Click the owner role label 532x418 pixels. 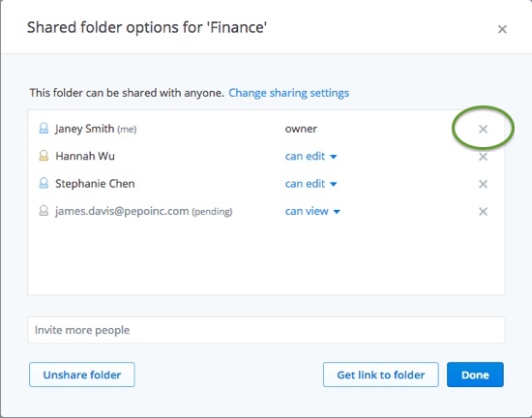coord(301,129)
